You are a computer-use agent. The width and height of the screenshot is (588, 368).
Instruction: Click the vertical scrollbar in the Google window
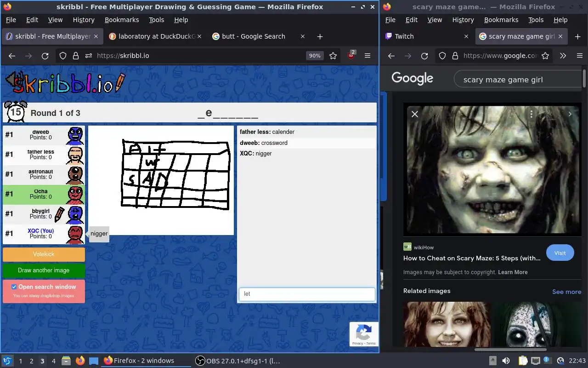tap(584, 78)
